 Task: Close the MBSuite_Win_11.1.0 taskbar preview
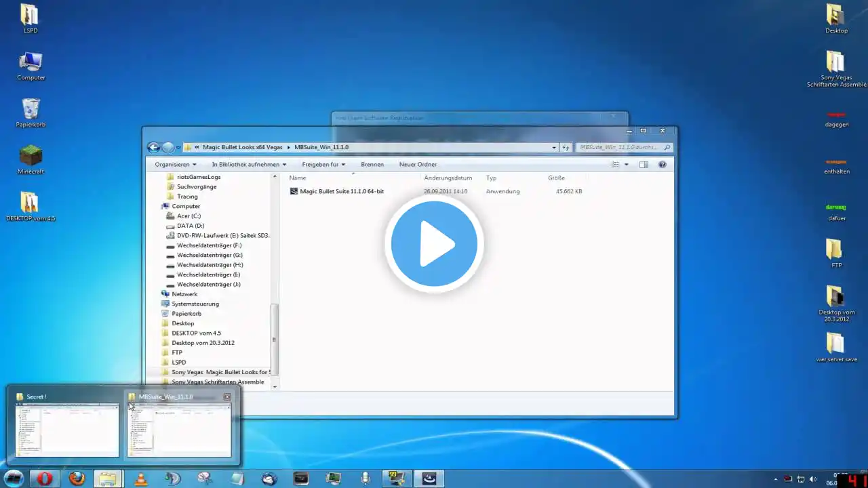[227, 396]
